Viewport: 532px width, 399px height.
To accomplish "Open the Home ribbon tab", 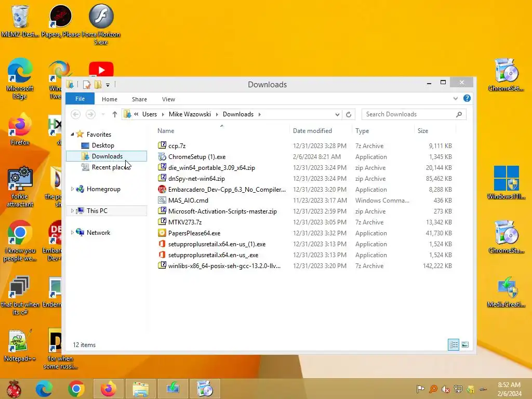I will (110, 99).
